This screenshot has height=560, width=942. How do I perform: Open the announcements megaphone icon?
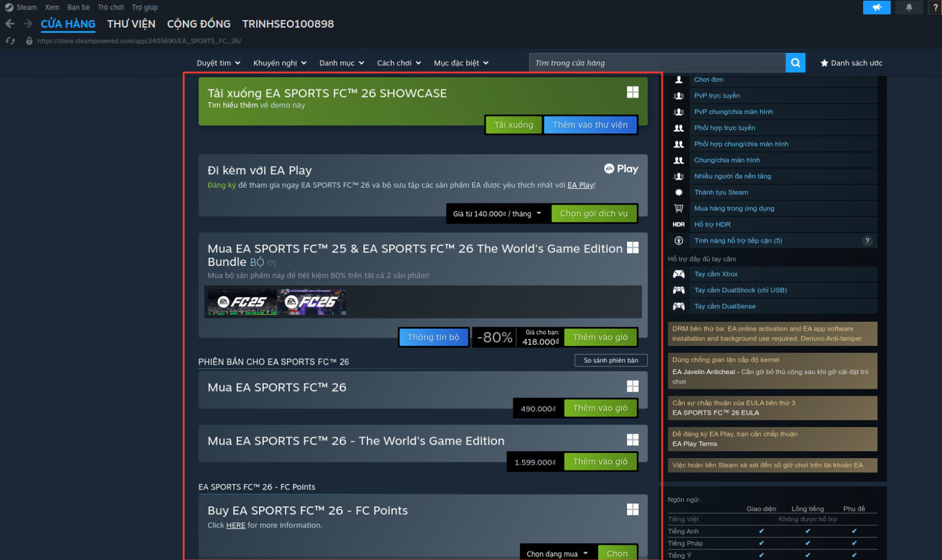pyautogui.click(x=877, y=7)
